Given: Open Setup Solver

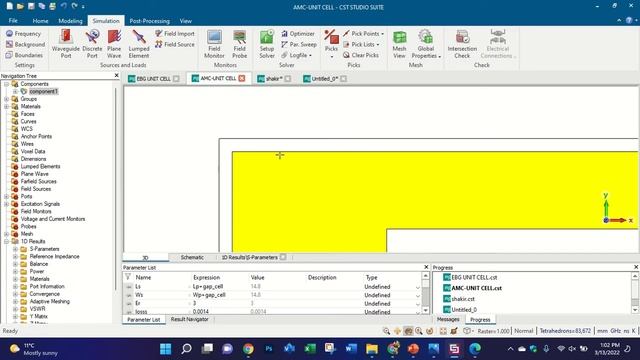Looking at the screenshot, I should [267, 44].
